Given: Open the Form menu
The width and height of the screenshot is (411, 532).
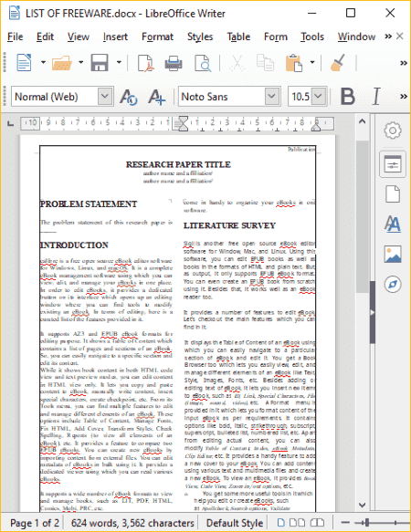Looking at the screenshot, I should [276, 37].
